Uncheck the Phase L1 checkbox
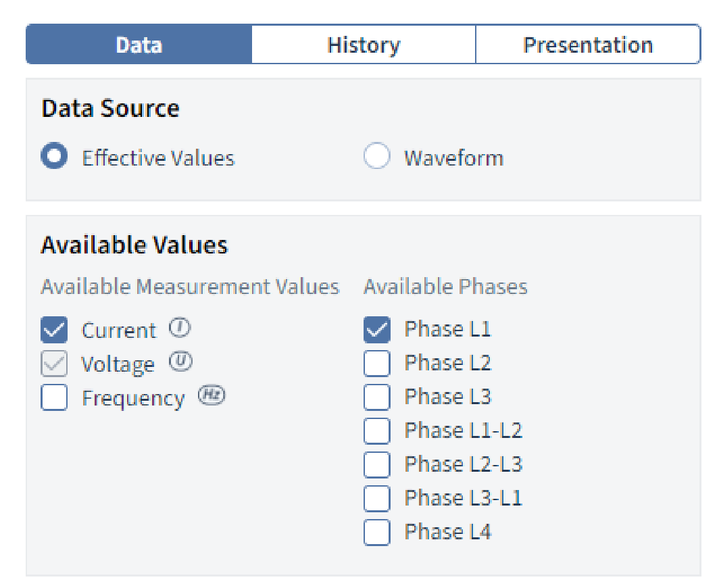Viewport: 717px width, 588px height. pos(377,329)
